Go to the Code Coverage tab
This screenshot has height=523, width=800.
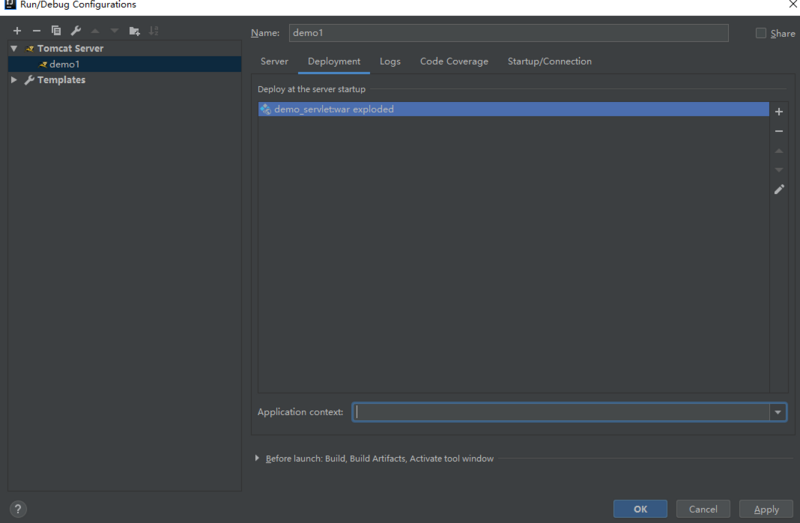(x=454, y=61)
